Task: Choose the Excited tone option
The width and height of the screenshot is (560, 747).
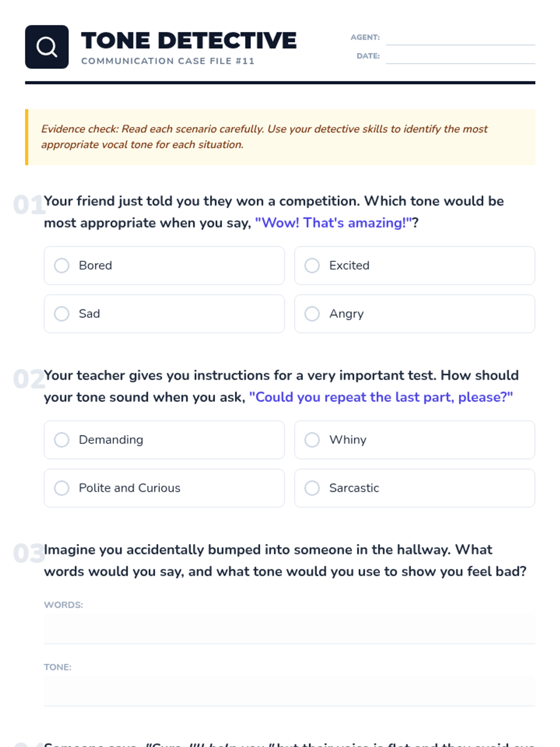Action: tap(312, 266)
